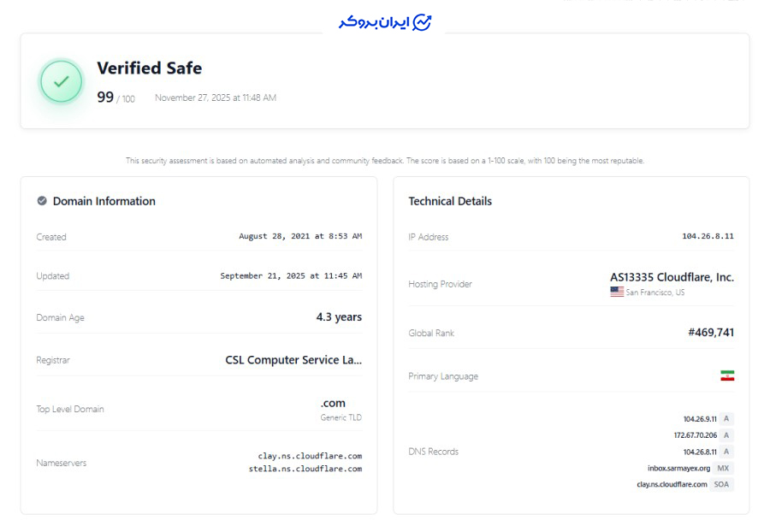
Task: Click the SOA badge beside clay.ns.cloudflare.com
Action: (x=721, y=484)
